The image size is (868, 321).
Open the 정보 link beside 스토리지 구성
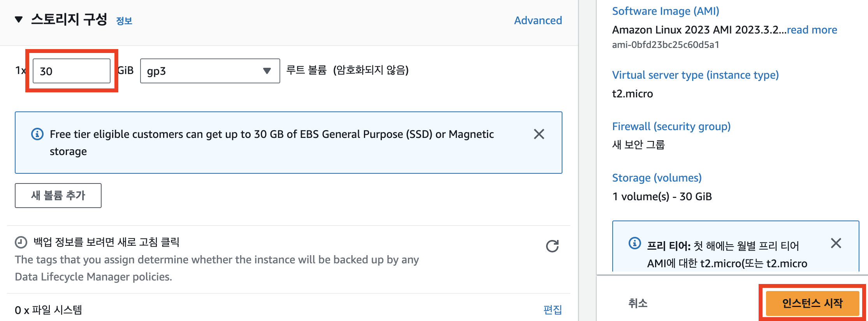click(124, 21)
